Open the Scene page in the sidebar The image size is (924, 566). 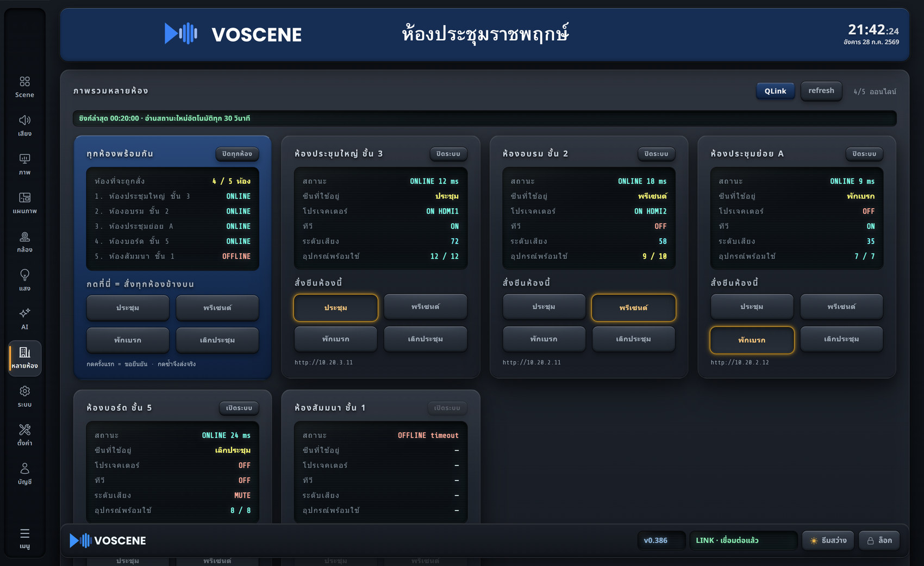point(24,87)
